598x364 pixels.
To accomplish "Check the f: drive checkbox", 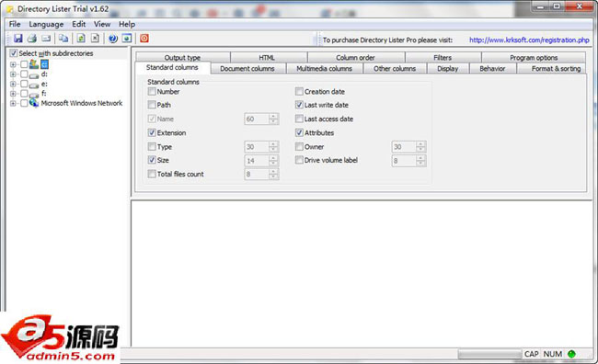I will tap(24, 94).
